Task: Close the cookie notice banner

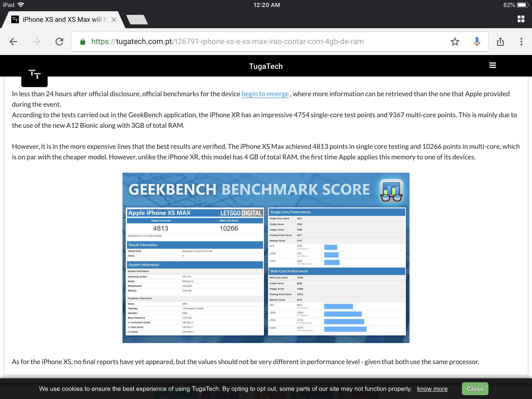Action: coord(475,389)
